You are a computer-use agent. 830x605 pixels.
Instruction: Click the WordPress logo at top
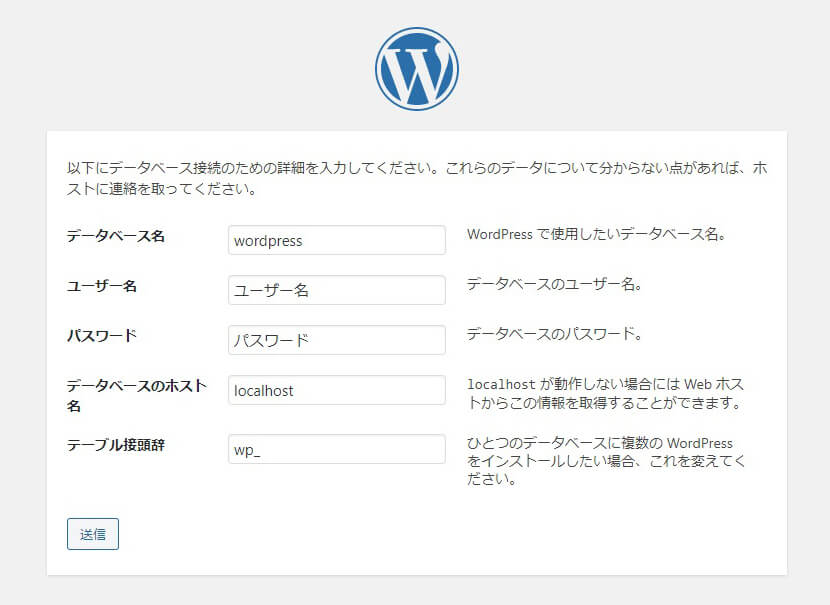[x=417, y=69]
